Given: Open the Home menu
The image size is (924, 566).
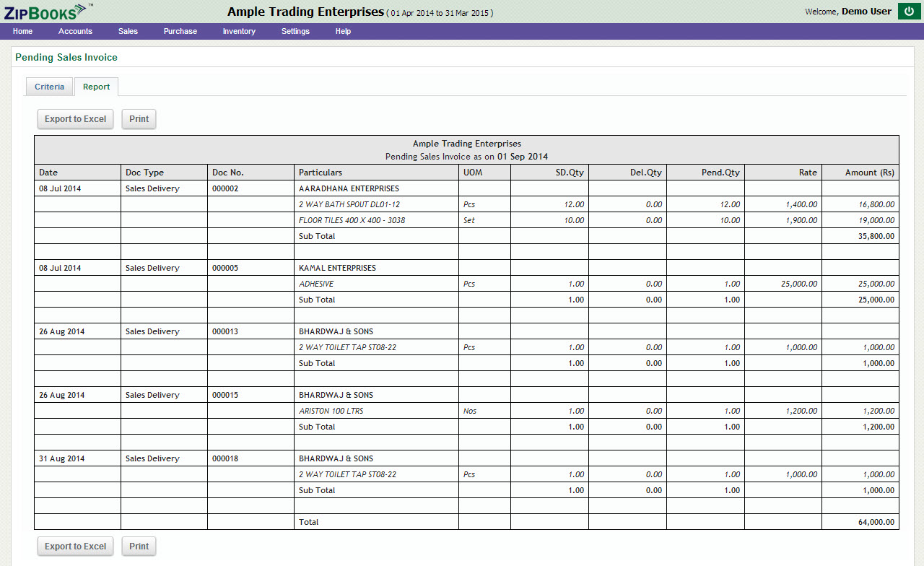Looking at the screenshot, I should [x=22, y=31].
